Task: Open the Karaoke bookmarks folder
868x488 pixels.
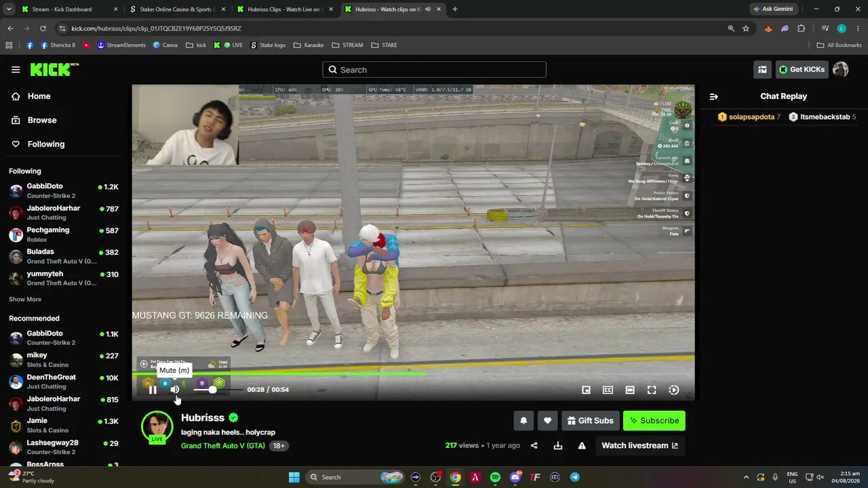Action: [x=309, y=45]
